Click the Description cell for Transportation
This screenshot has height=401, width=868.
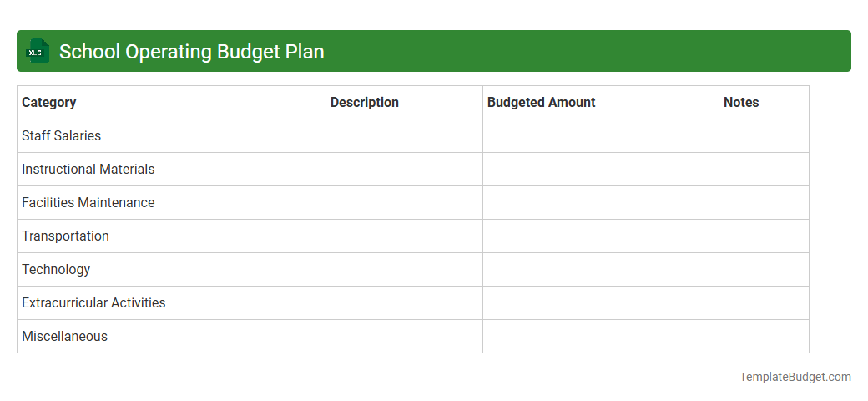[404, 236]
